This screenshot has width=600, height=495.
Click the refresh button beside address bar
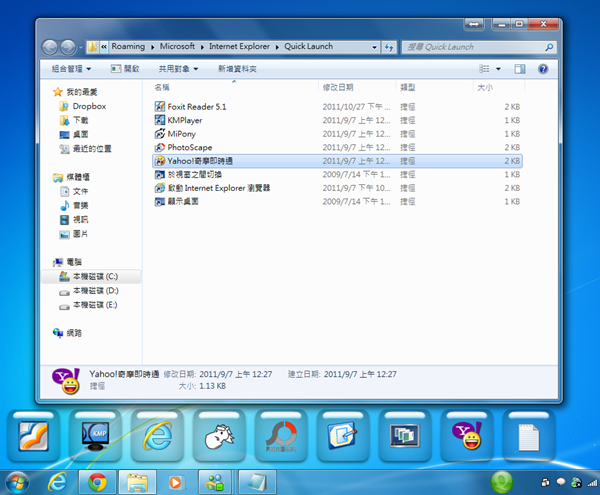point(389,47)
